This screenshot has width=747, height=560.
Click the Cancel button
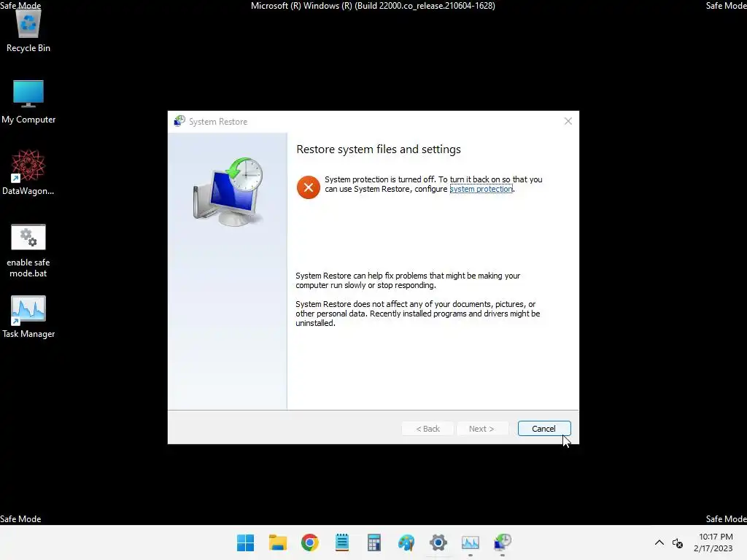click(544, 429)
